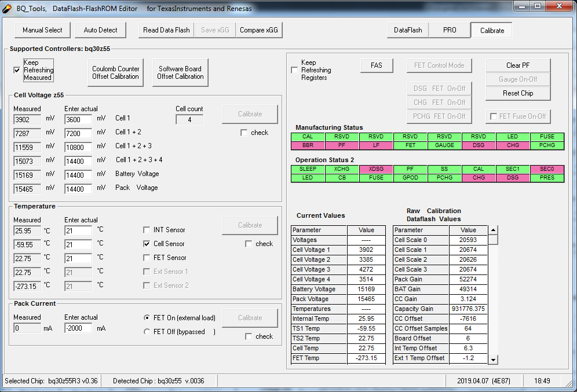Select FET On (external load) radio

click(x=147, y=318)
